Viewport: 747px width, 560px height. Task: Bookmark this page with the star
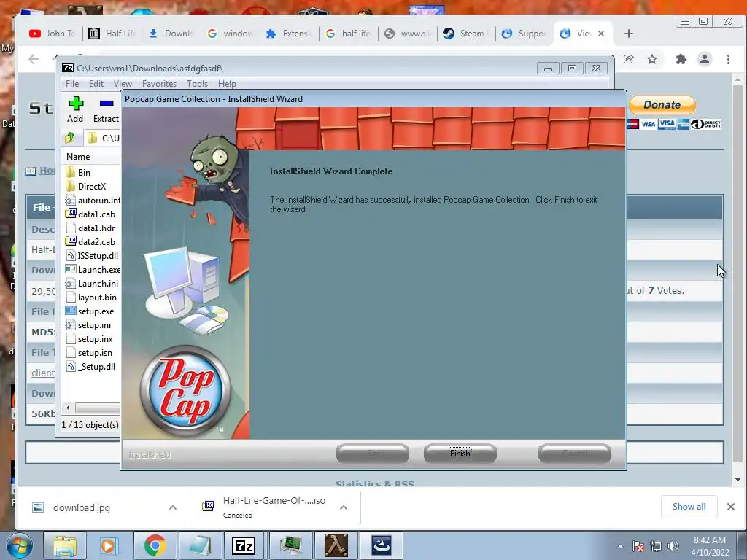click(652, 59)
